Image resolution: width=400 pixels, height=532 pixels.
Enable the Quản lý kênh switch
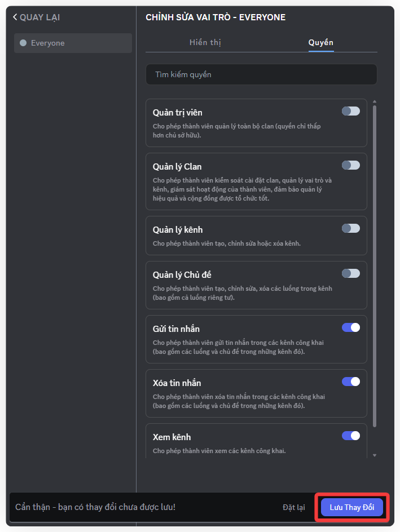click(x=350, y=228)
